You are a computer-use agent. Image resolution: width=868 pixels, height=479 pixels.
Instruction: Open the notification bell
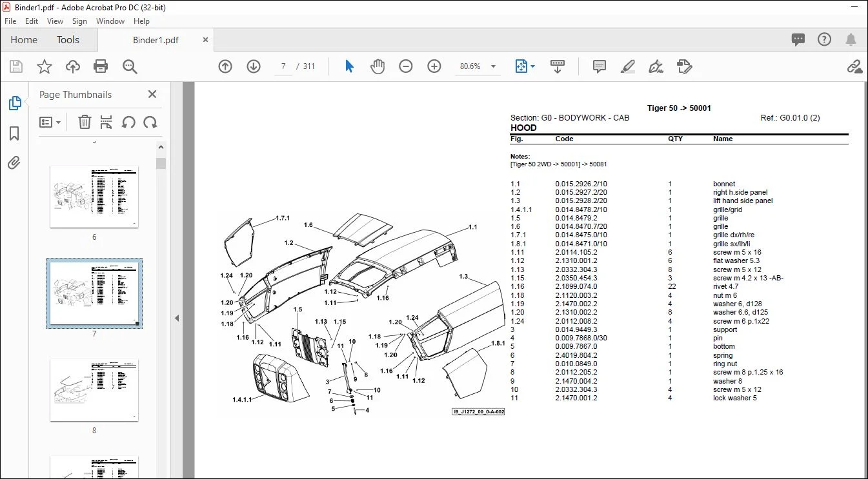pyautogui.click(x=851, y=40)
